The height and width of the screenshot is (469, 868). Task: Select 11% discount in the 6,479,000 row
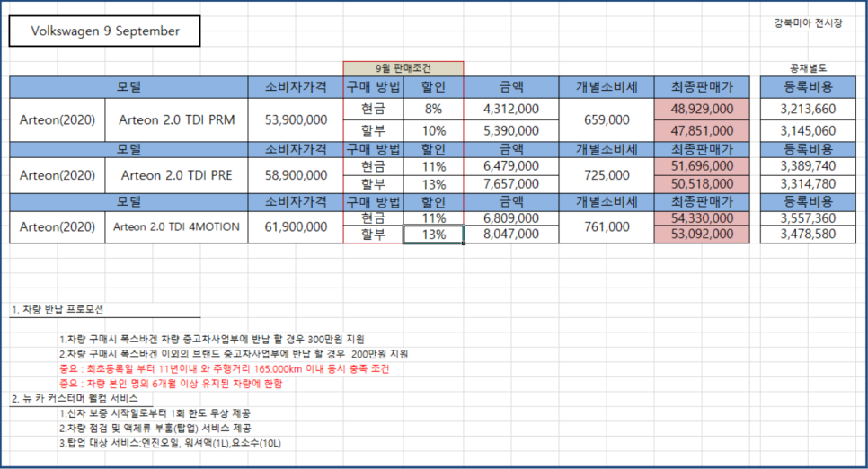coord(433,166)
